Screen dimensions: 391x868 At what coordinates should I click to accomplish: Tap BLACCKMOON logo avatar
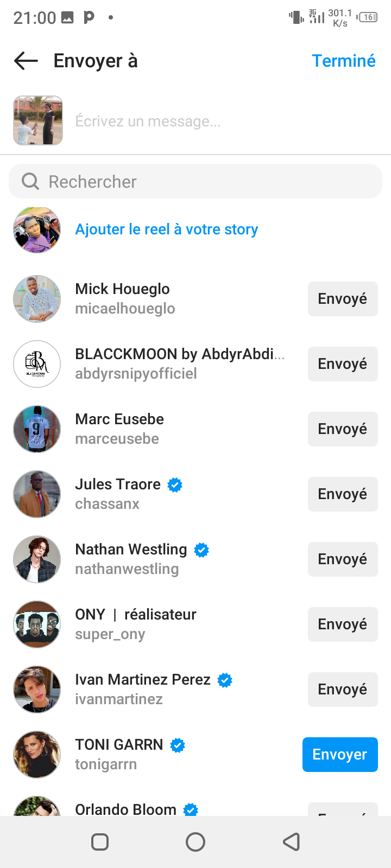(x=37, y=364)
